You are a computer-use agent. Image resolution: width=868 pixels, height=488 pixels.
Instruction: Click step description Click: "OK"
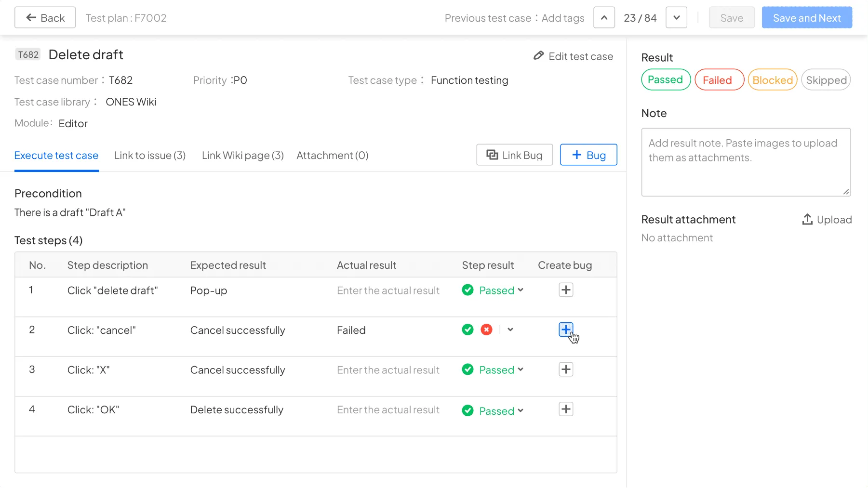tap(93, 410)
